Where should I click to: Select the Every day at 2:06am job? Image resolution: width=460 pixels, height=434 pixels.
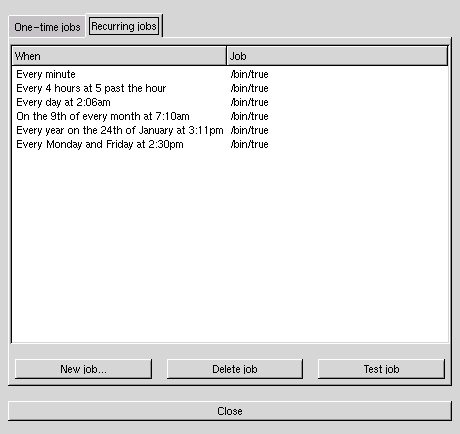point(230,102)
